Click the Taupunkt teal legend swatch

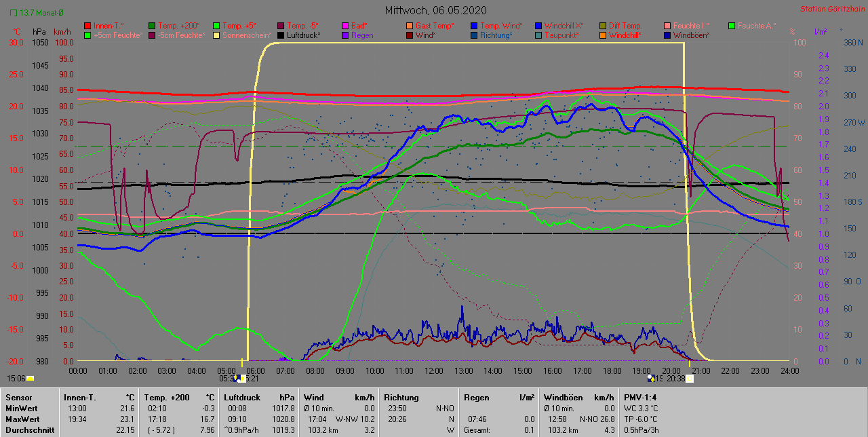(x=538, y=35)
